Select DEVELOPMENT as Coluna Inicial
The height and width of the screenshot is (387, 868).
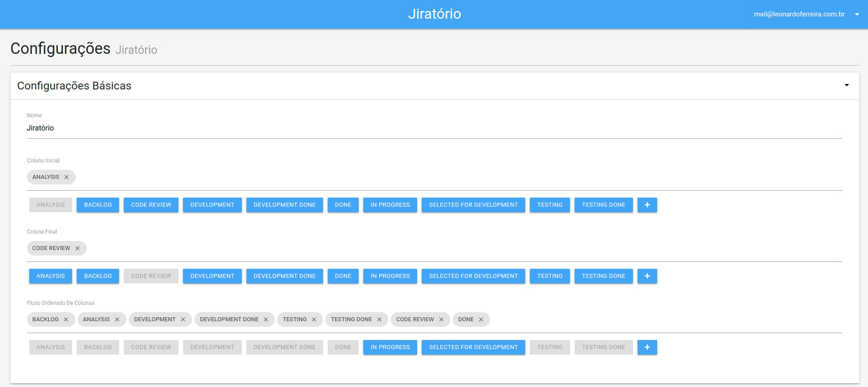pyautogui.click(x=212, y=205)
